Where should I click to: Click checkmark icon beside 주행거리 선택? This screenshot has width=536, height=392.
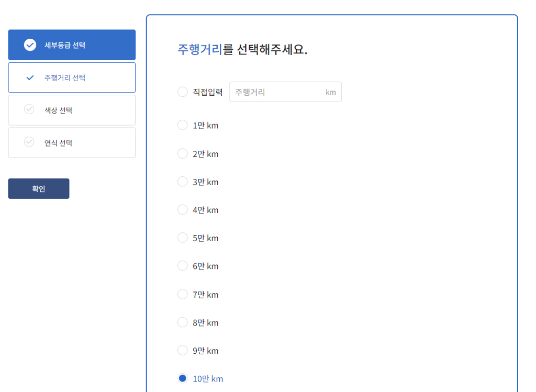click(30, 78)
